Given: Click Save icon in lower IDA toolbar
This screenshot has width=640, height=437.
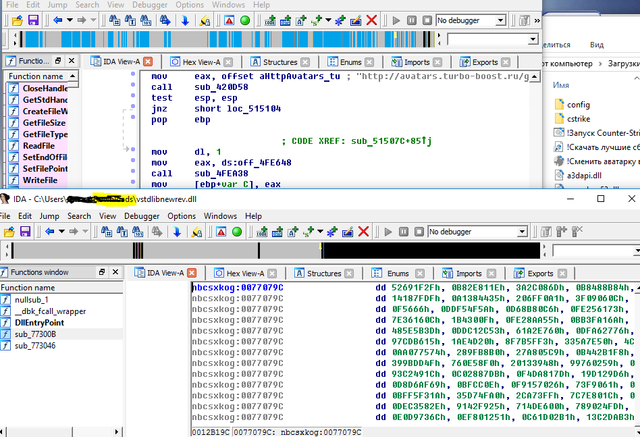Looking at the screenshot, I should pos(25,232).
